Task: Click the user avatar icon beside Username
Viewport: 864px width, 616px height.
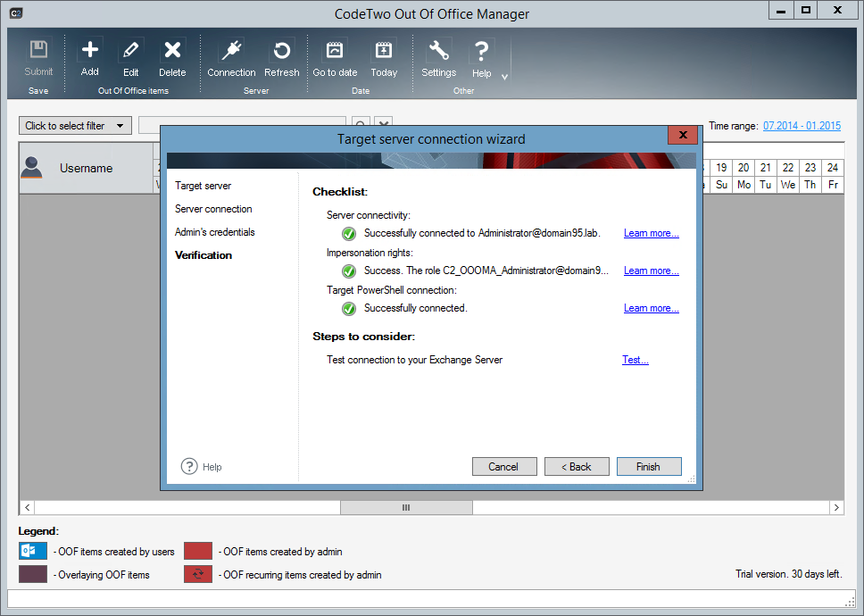Action: (x=31, y=168)
